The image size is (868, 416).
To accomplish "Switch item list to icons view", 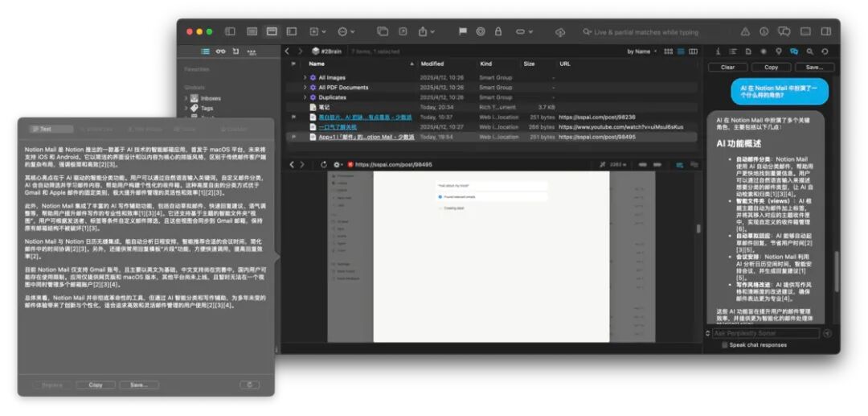I will [x=668, y=51].
